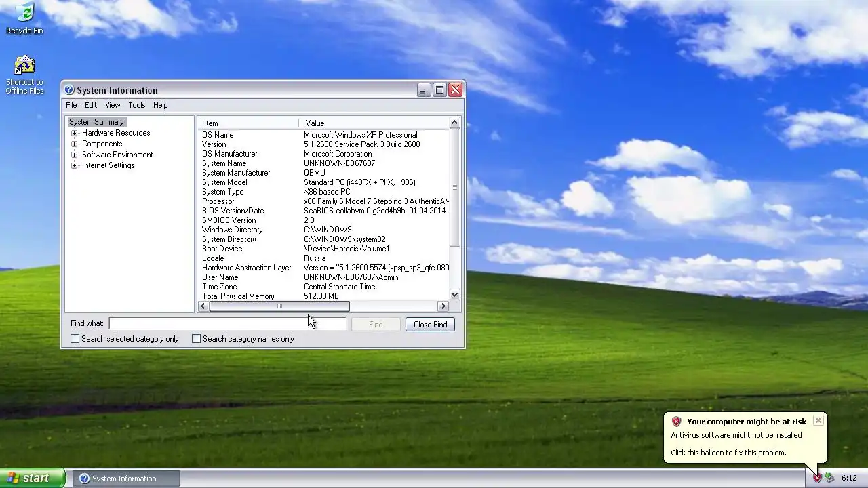
Task: Click the horizontal scrollbar left arrow
Action: coord(203,306)
